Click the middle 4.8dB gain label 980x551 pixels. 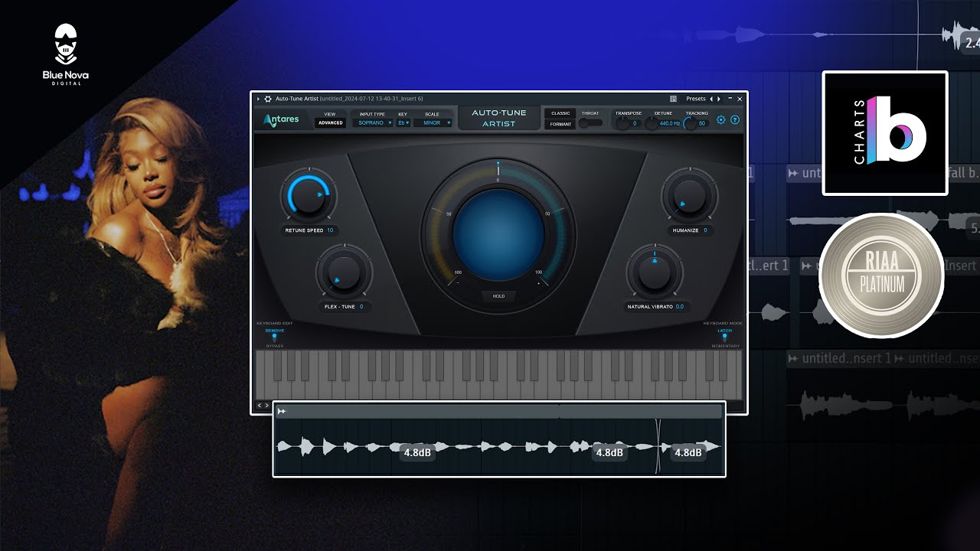(609, 452)
